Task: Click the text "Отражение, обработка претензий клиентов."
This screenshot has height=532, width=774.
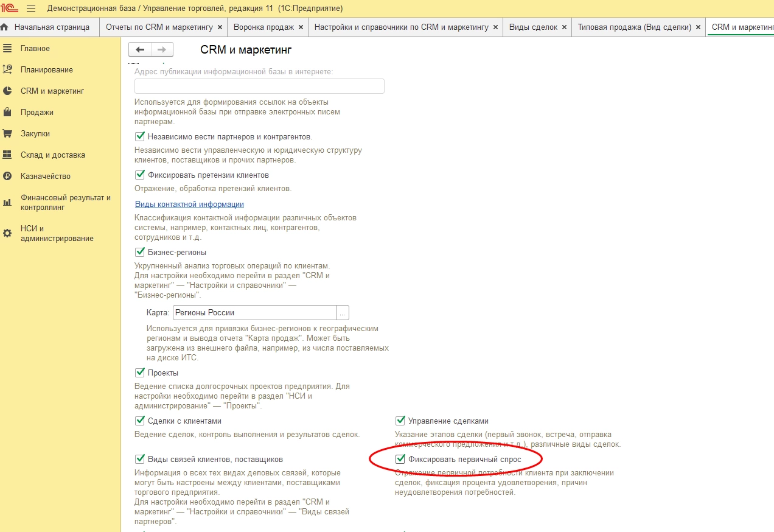Action: pyautogui.click(x=213, y=189)
